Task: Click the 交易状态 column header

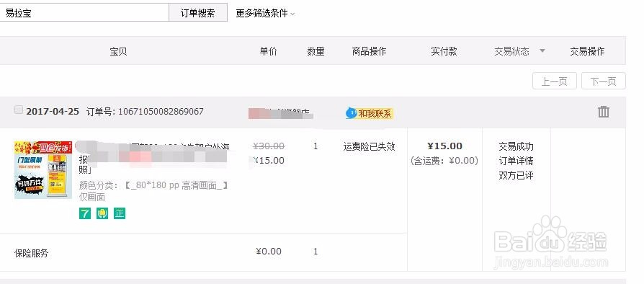Action: pos(511,51)
